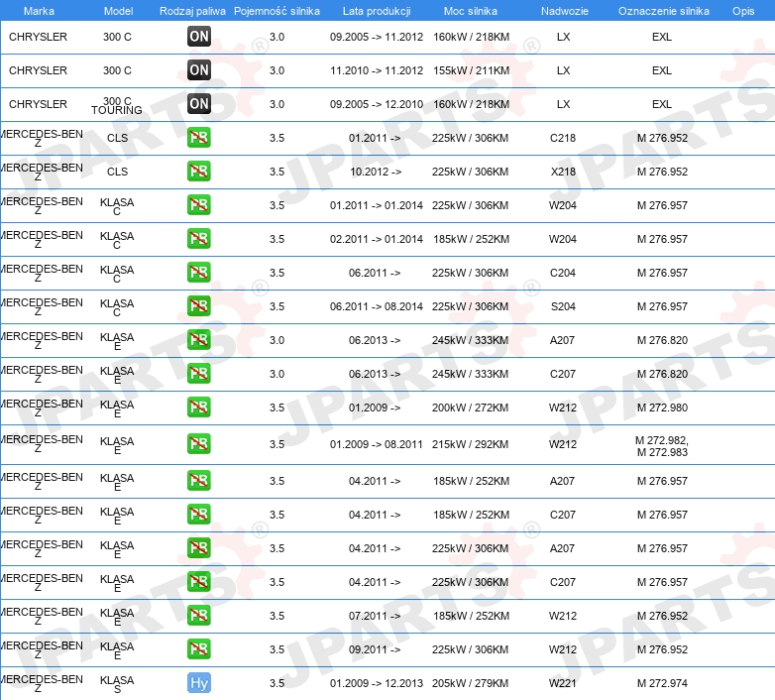Click the '11.2010 -> 11.2012' production years cell

pos(377,70)
